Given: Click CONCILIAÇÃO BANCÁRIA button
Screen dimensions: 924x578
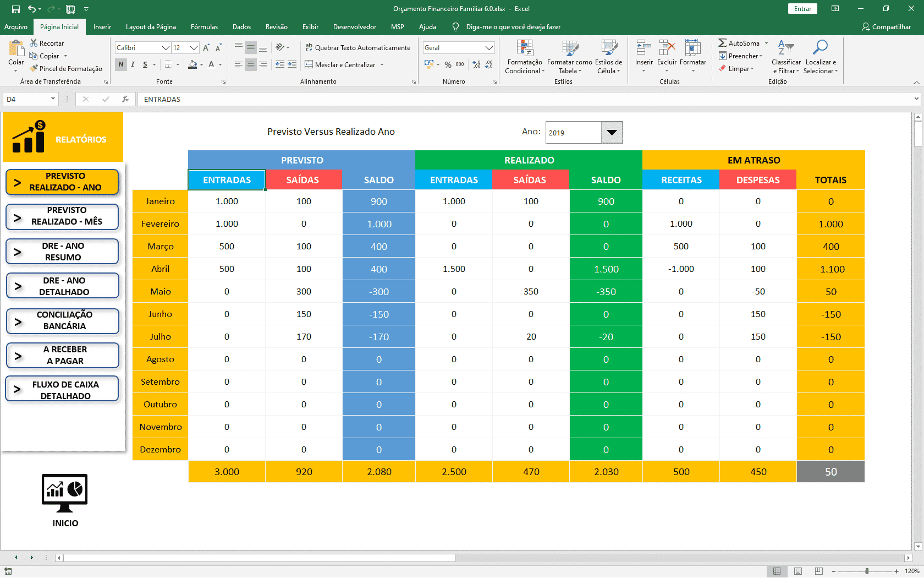Looking at the screenshot, I should pyautogui.click(x=62, y=321).
